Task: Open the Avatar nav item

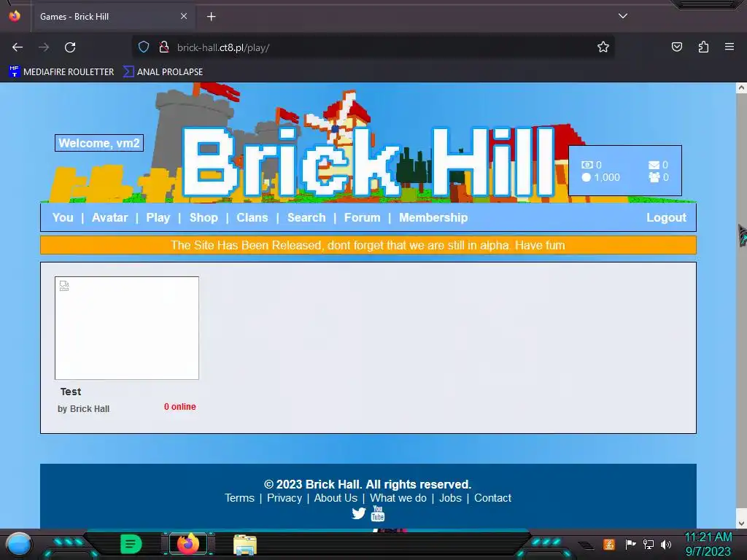Action: [x=110, y=217]
